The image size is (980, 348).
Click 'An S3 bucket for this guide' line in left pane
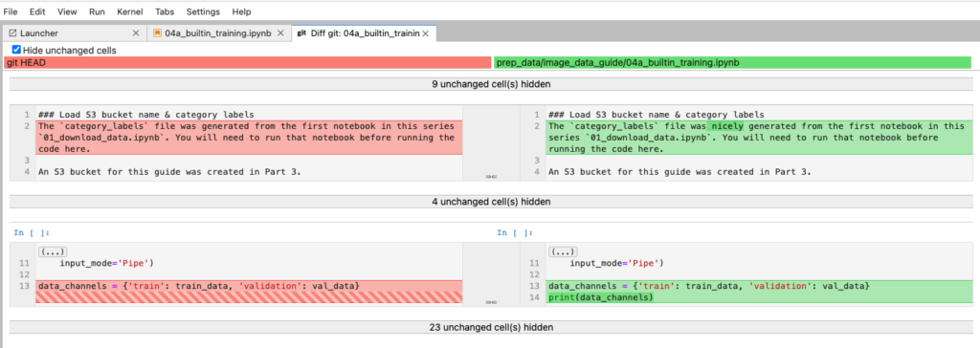coord(169,171)
